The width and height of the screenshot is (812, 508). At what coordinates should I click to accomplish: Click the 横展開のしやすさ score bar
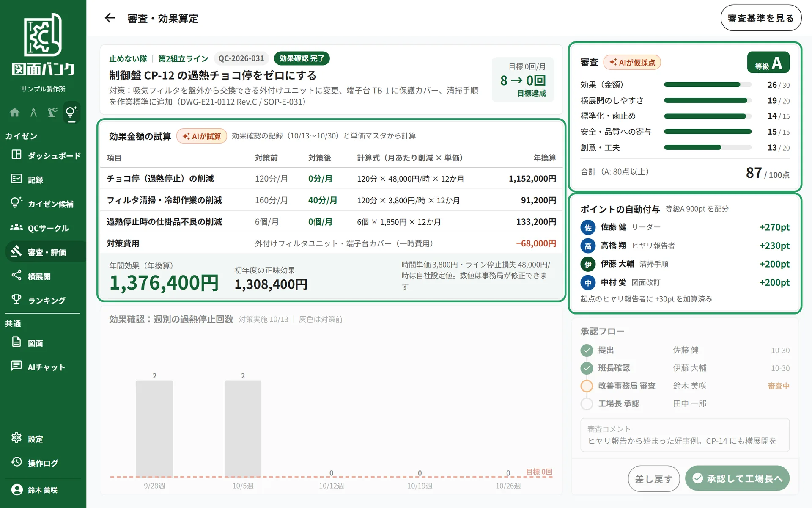[708, 100]
